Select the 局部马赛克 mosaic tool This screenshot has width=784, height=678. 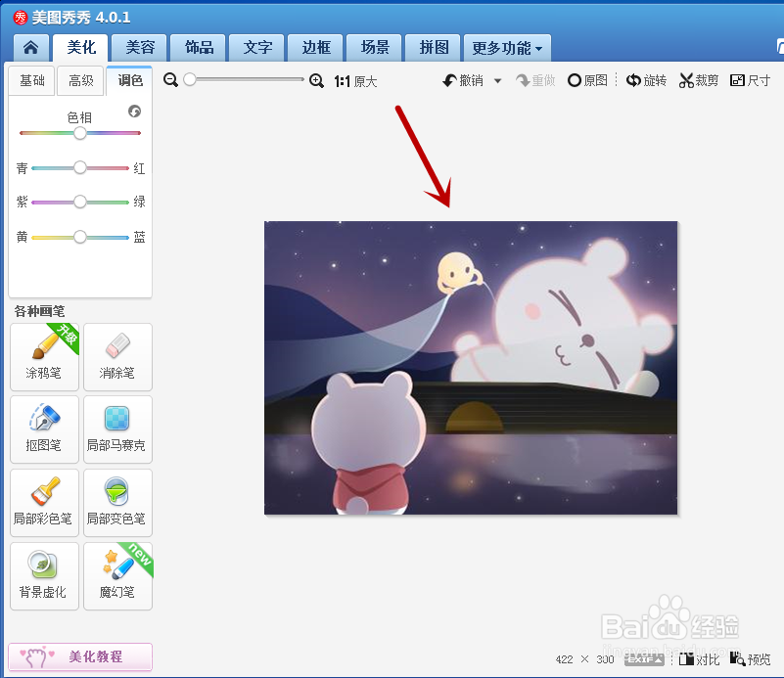tap(117, 429)
